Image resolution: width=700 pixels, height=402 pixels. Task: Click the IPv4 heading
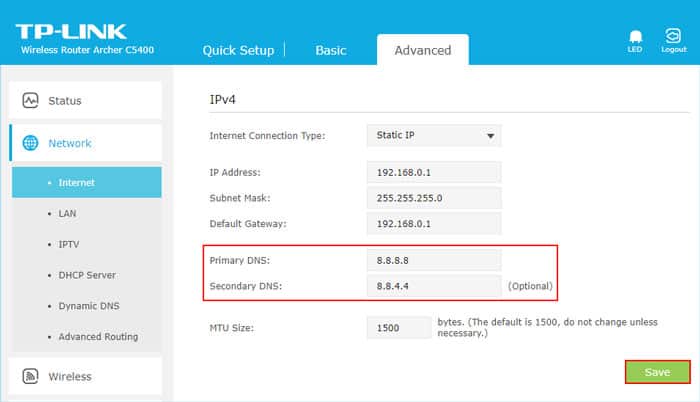point(222,99)
